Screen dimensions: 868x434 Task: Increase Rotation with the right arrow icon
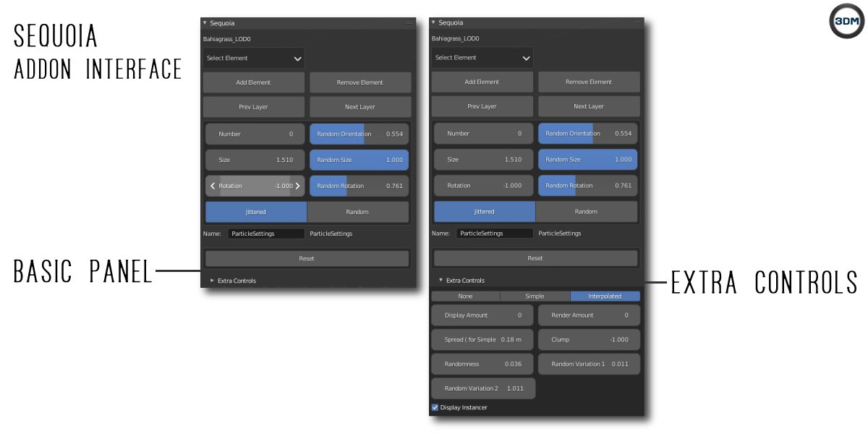298,186
